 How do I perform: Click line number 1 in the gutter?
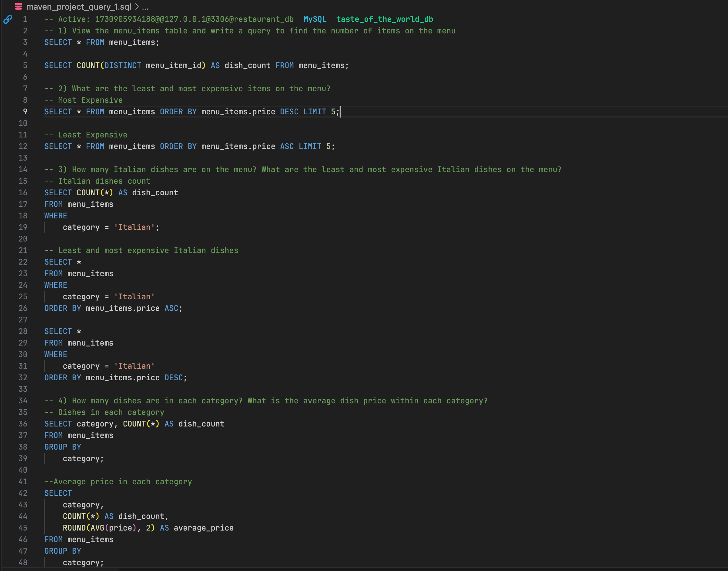pos(25,19)
